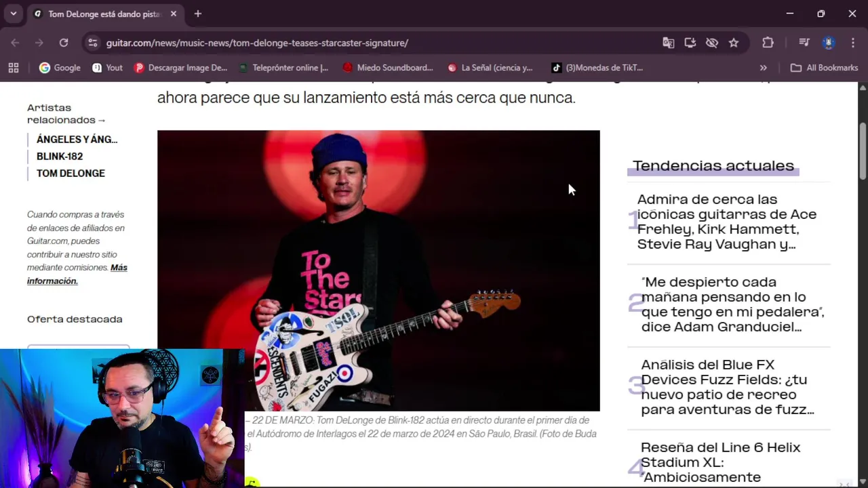This screenshot has width=868, height=488.
Task: Click the 22 DE MARZO photo caption
Action: (421, 434)
